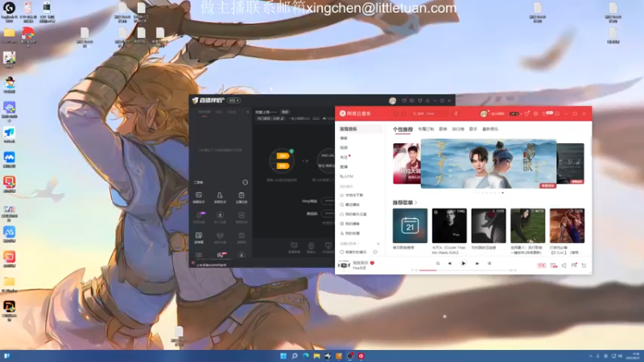
Task: Click the red heart next to the current song
Action: (x=372, y=263)
